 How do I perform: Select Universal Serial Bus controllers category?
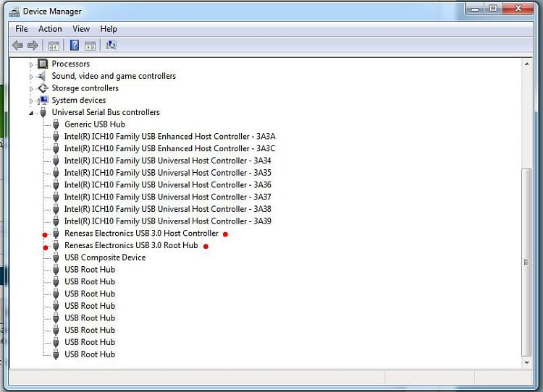(x=106, y=112)
